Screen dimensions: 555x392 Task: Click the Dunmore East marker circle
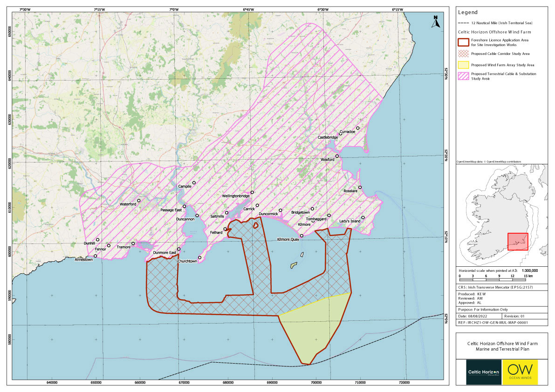click(x=178, y=249)
